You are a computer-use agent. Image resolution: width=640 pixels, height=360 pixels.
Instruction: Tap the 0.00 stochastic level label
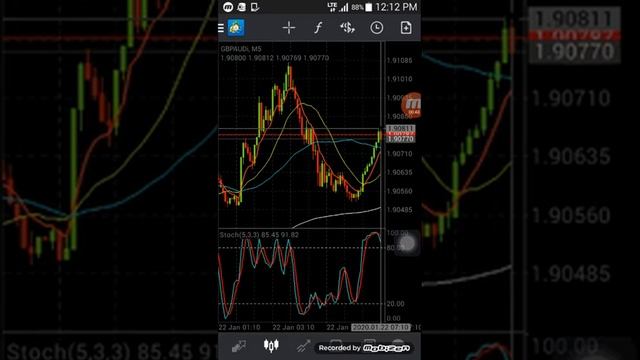pyautogui.click(x=393, y=318)
